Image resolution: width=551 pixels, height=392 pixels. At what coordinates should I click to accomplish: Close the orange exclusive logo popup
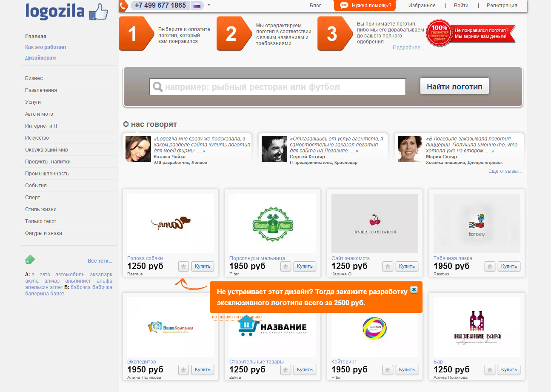(414, 290)
